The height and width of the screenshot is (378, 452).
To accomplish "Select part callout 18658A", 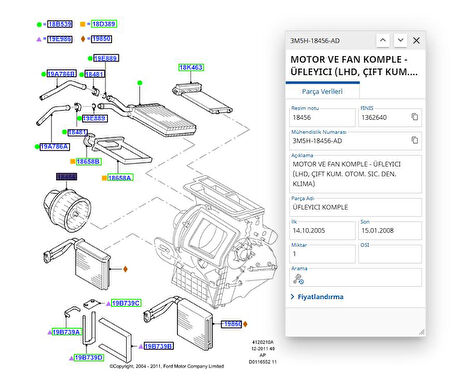I will (x=120, y=178).
